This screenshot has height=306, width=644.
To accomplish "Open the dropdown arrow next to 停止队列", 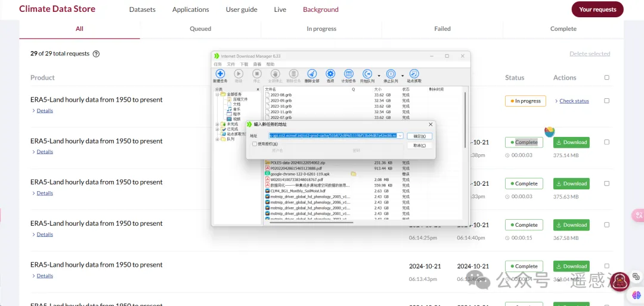I will click(402, 76).
